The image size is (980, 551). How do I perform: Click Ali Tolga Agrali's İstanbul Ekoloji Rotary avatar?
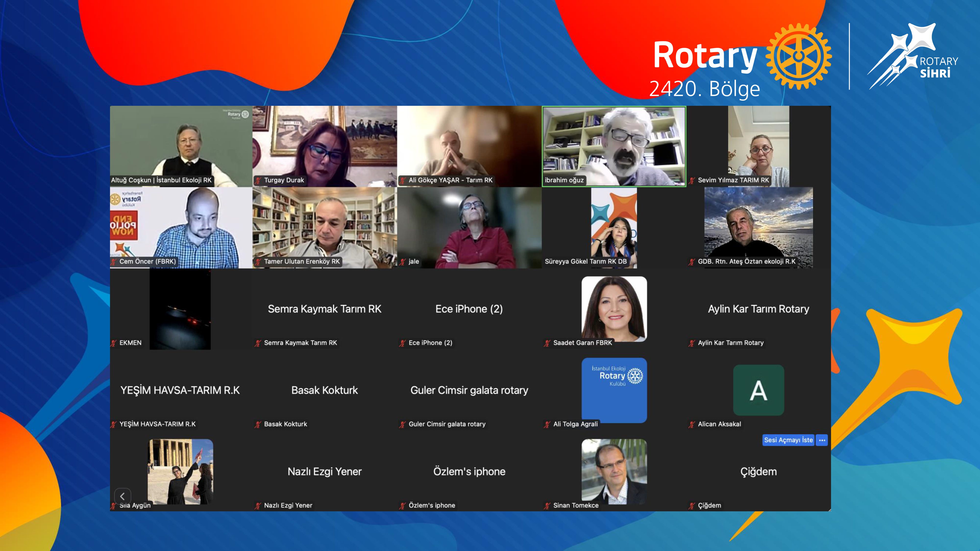614,390
